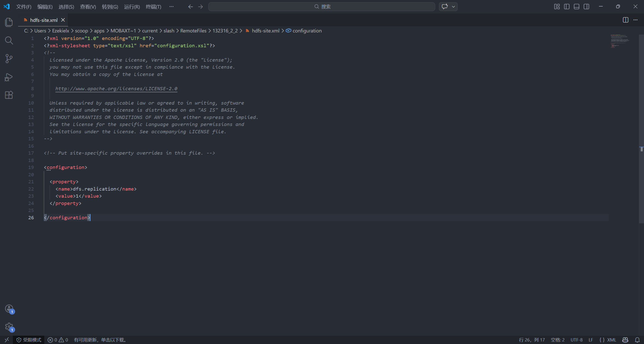Expand the overflow menu ellipsis in menu bar

pyautogui.click(x=172, y=7)
